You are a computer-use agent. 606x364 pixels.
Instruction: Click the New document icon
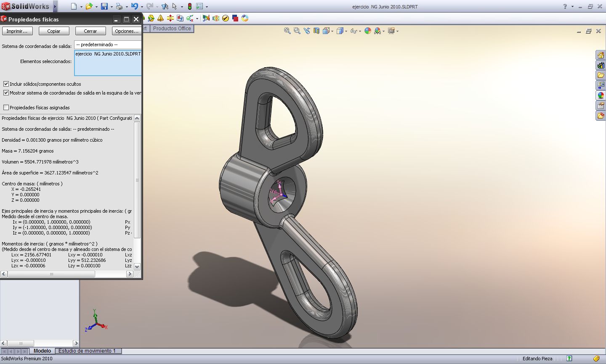click(x=74, y=6)
